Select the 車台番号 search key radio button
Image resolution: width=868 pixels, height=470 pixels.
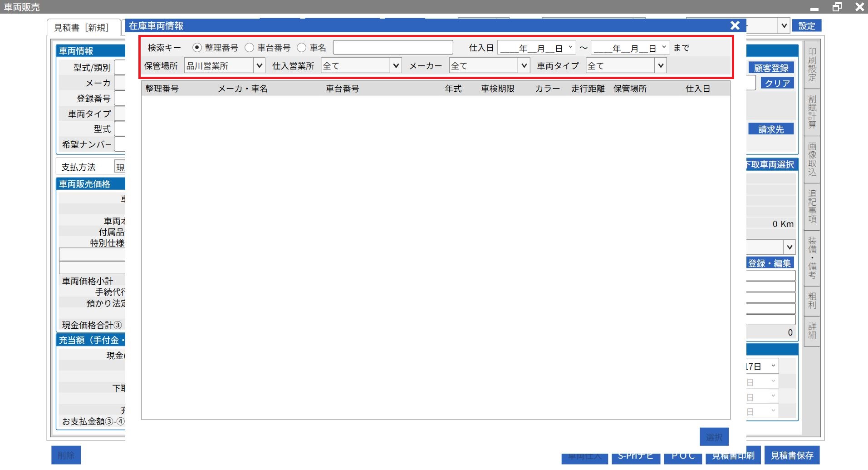249,48
